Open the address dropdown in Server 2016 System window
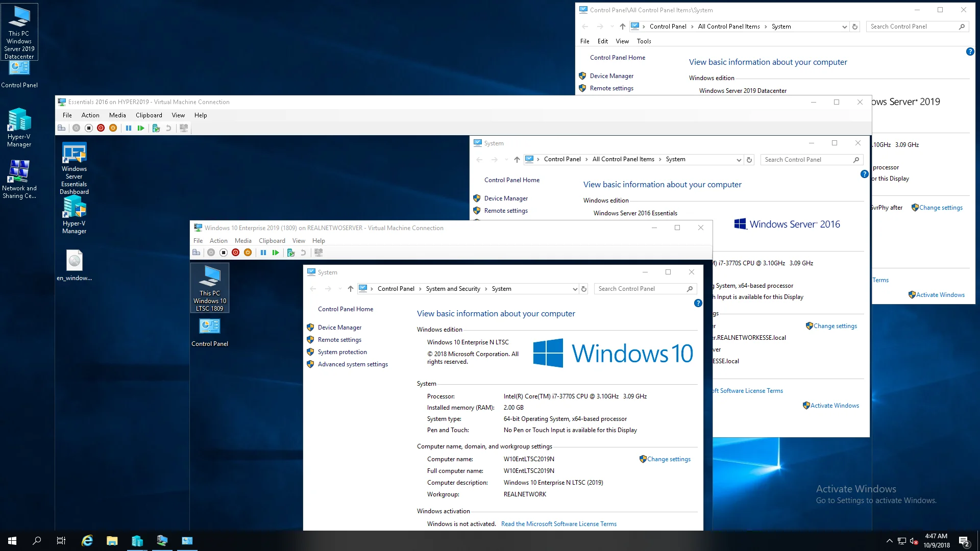Image resolution: width=980 pixels, height=551 pixels. tap(739, 160)
